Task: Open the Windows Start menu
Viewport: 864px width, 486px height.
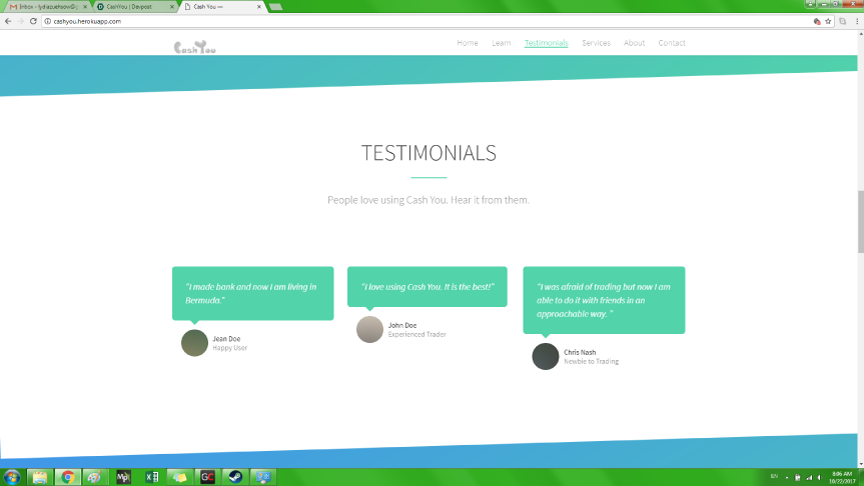Action: (12, 477)
